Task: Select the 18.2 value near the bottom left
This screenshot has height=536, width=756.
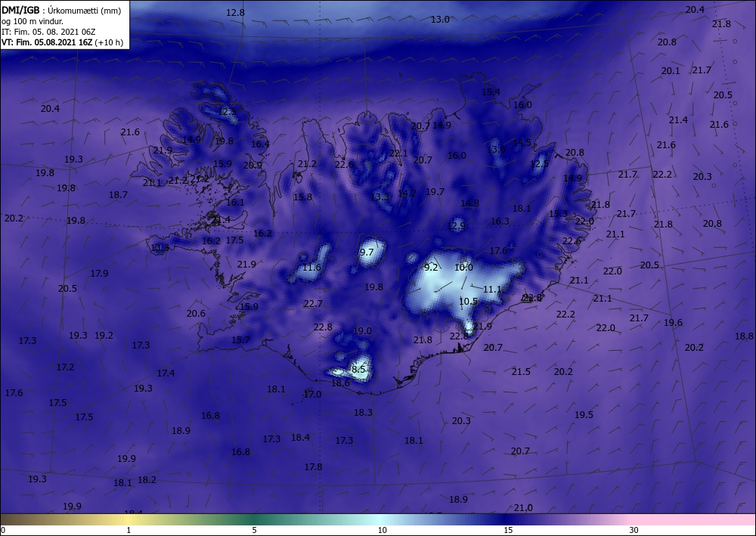Action: tap(147, 479)
